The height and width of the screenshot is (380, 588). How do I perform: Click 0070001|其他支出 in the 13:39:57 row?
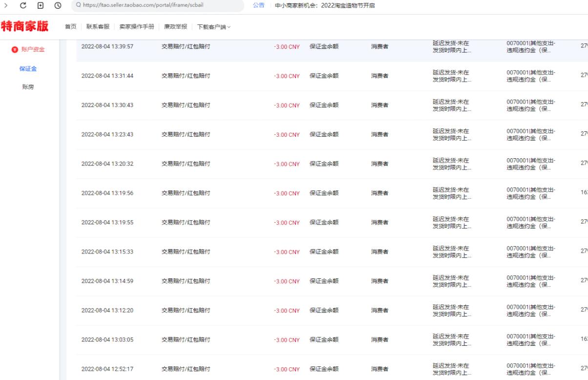[x=531, y=46]
